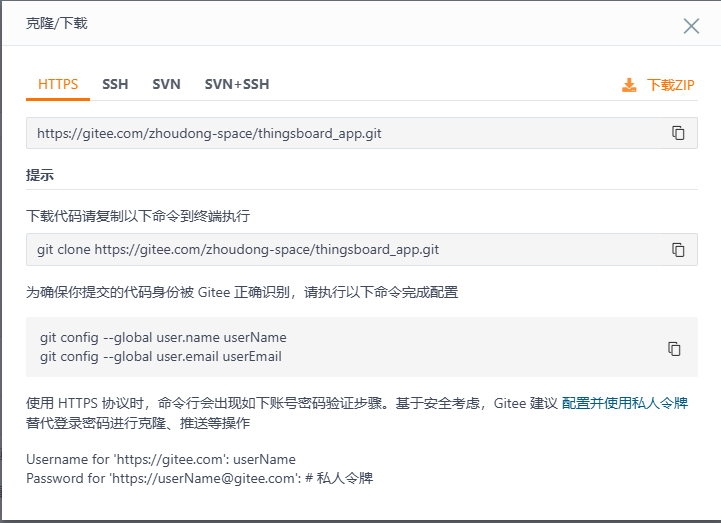Copy the git config commands

point(674,348)
